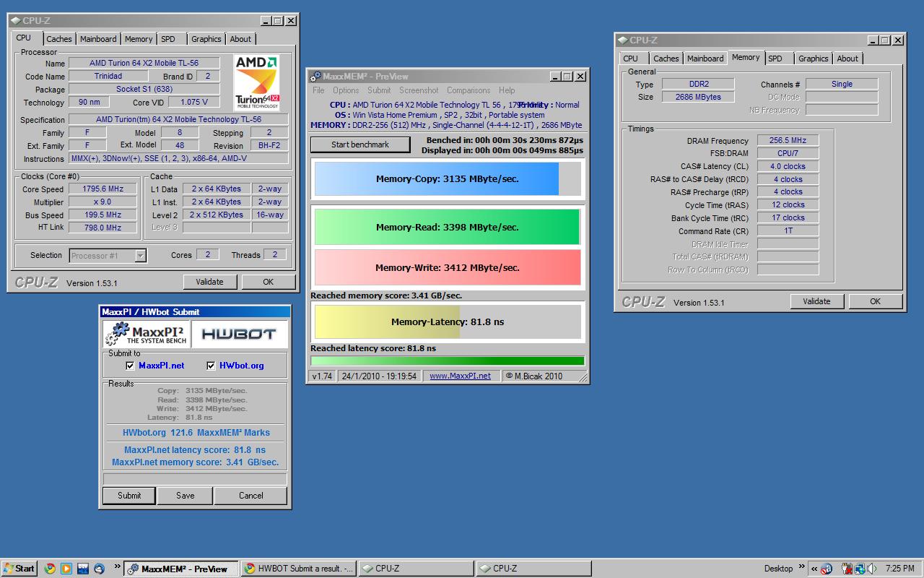The image size is (924, 578).
Task: Open Graphics tab in left CPU-Z window
Action: [206, 39]
